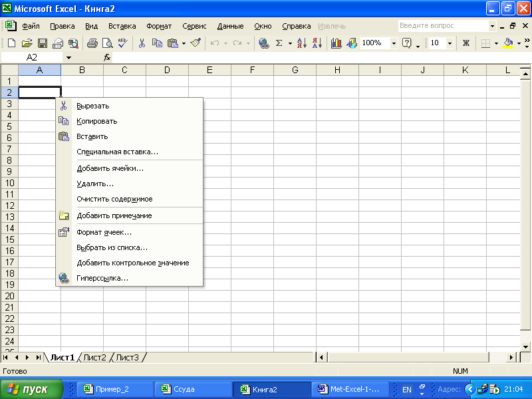
Task: Click the Help question mark icon
Action: pos(406,43)
